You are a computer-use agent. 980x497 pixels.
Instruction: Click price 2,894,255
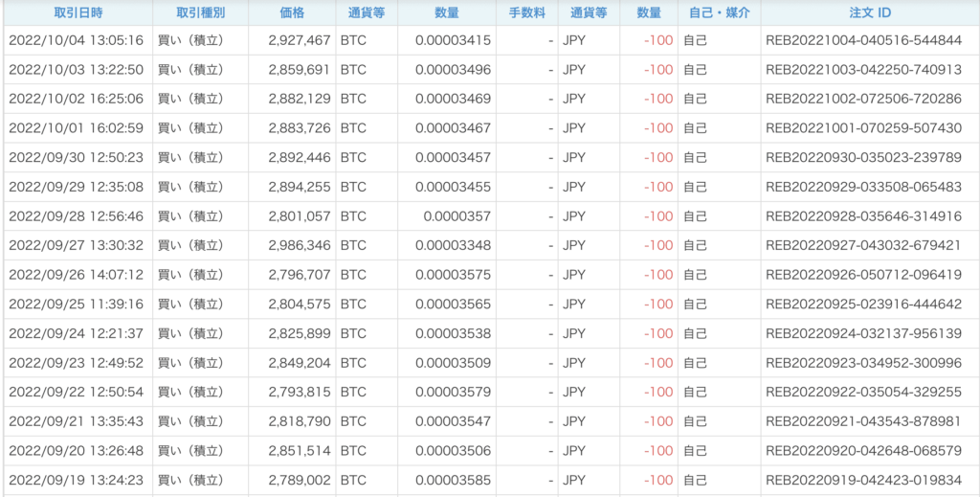pyautogui.click(x=300, y=187)
